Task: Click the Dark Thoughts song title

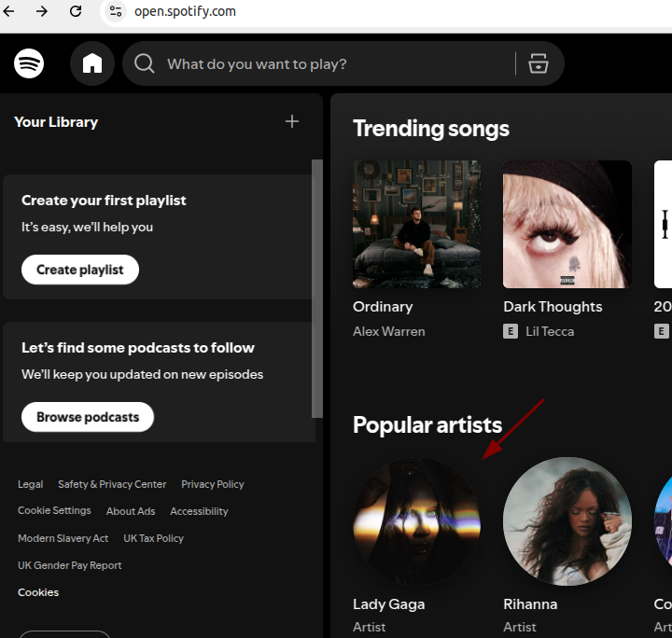Action: click(x=553, y=307)
